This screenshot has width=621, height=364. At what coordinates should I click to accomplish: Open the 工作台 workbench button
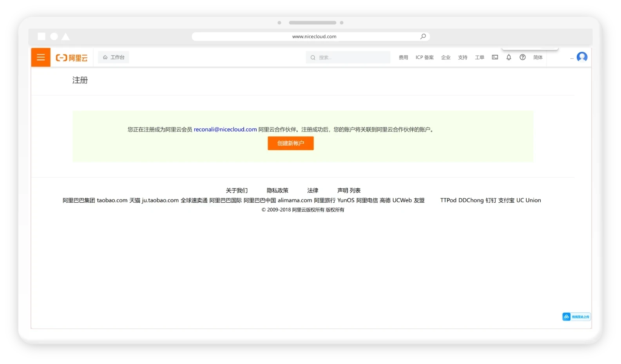coord(114,58)
